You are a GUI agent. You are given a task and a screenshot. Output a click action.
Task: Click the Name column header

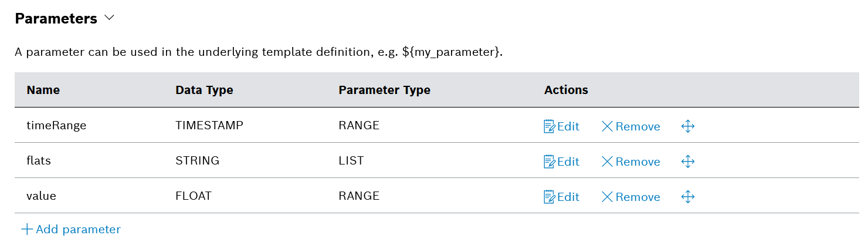[x=43, y=90]
